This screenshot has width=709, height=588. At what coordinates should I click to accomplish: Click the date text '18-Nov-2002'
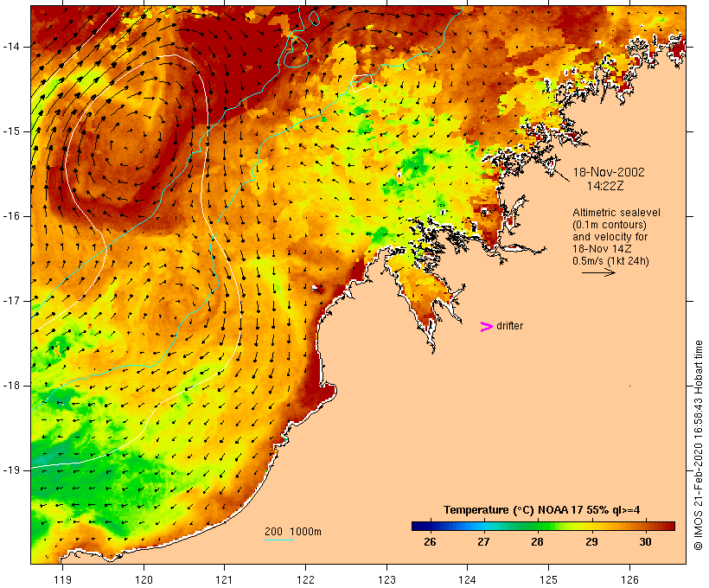click(609, 172)
